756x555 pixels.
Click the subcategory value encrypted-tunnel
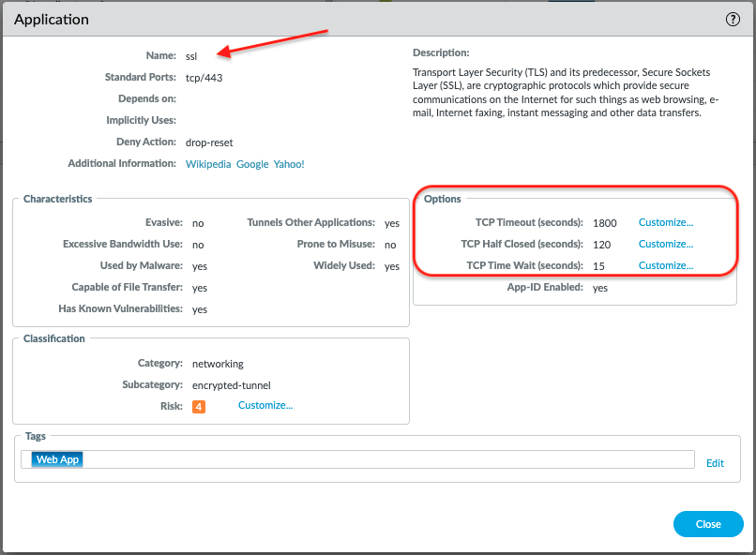(x=232, y=386)
